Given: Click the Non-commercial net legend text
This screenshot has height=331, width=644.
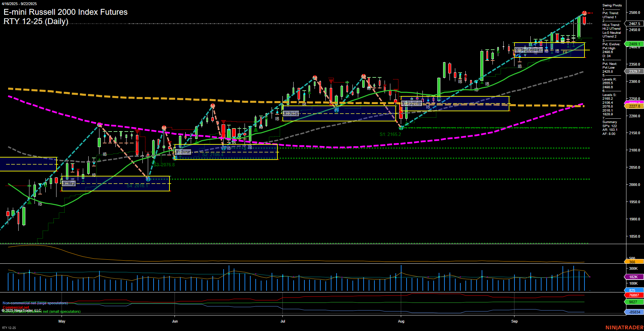Looking at the screenshot, I should [x=35, y=303].
